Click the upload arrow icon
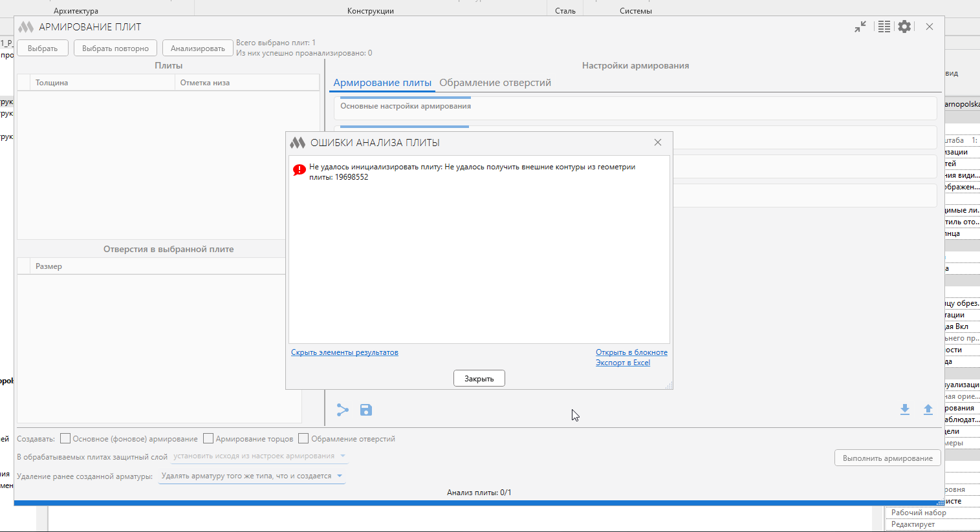This screenshot has height=532, width=980. [928, 409]
